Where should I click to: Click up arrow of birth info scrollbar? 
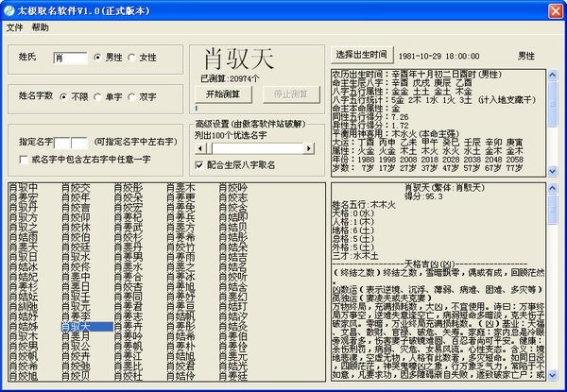(553, 75)
